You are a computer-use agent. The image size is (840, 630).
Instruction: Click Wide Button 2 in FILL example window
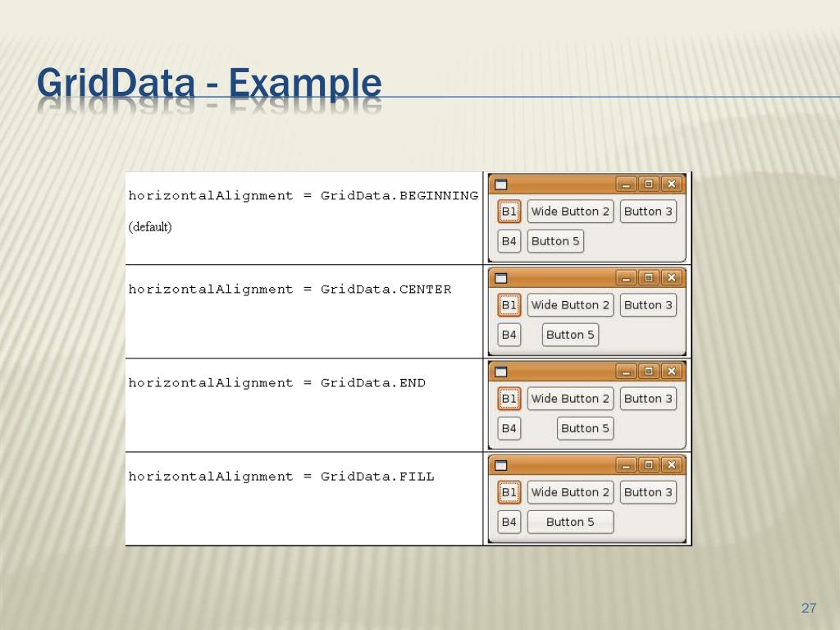[x=570, y=492]
